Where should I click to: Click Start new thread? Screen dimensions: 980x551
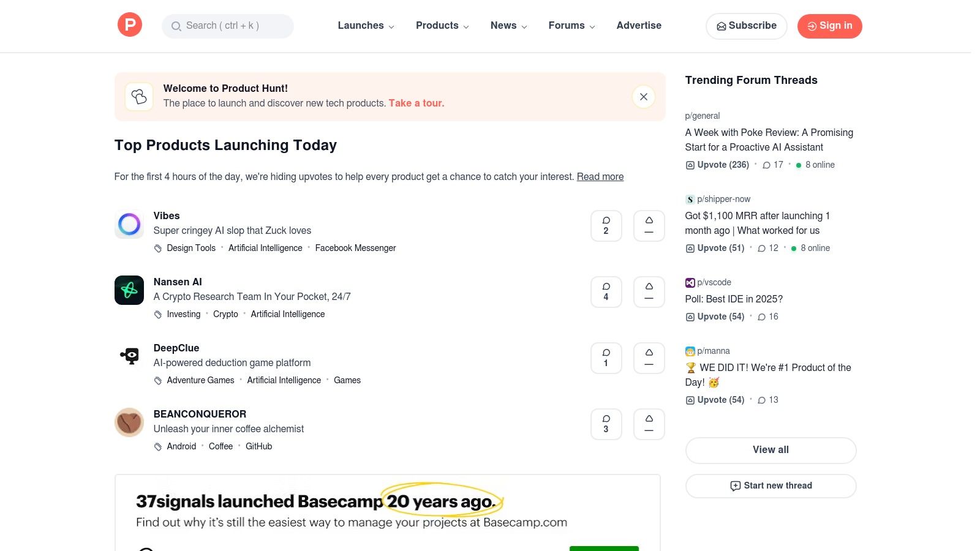[x=771, y=485]
